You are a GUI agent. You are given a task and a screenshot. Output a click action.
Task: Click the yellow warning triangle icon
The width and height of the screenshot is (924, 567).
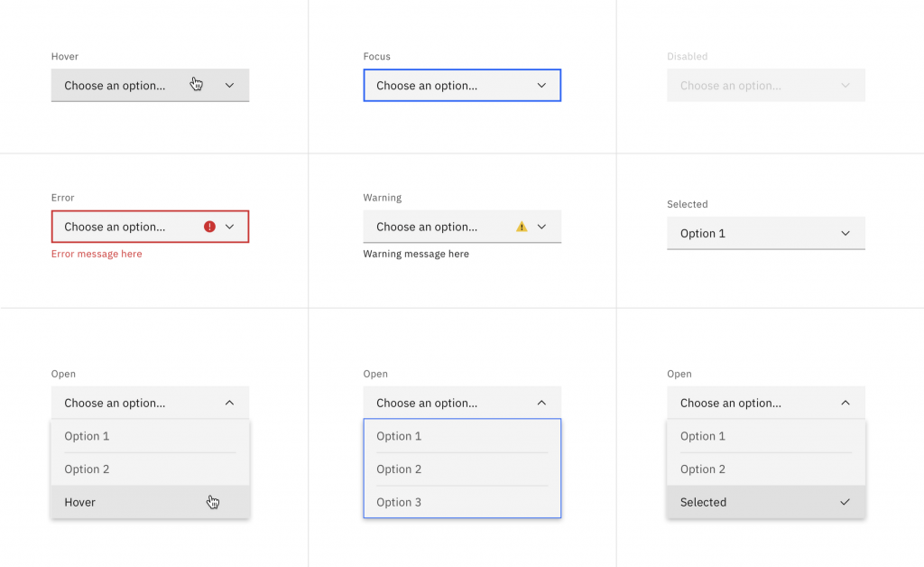click(522, 227)
